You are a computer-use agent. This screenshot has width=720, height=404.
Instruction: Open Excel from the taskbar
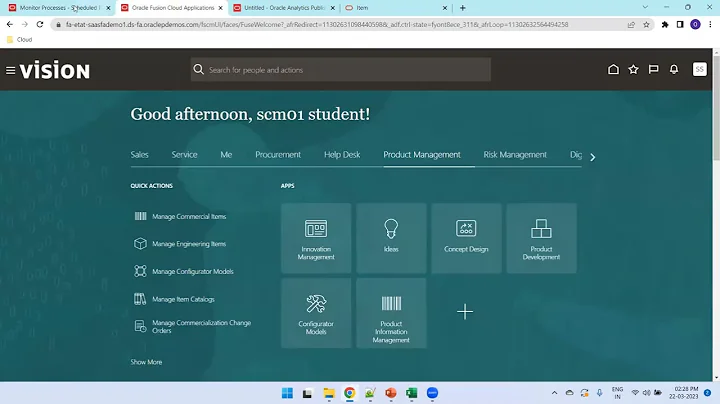pyautogui.click(x=411, y=393)
